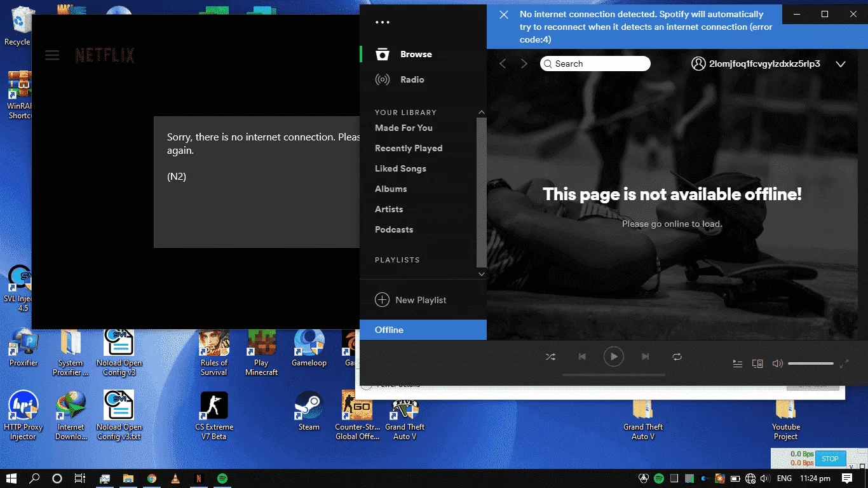Select the Play Minecraft desktop shortcut
Screen dimensions: 868x488
pyautogui.click(x=262, y=353)
